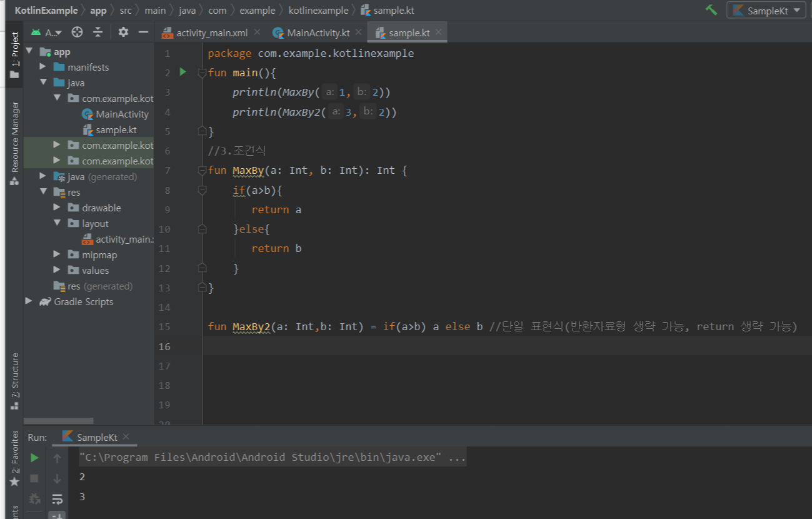Click the Select Opened File crosshair icon

coord(78,33)
